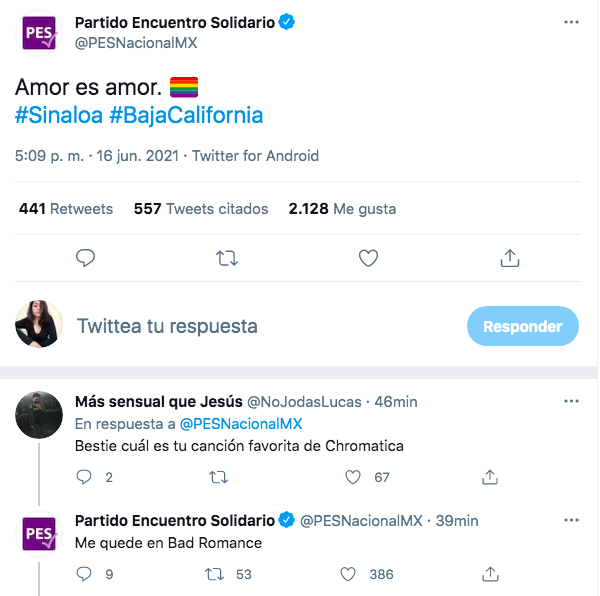The image size is (600, 596).
Task: Open the NoJodasLucas profile avatar
Action: pyautogui.click(x=40, y=414)
